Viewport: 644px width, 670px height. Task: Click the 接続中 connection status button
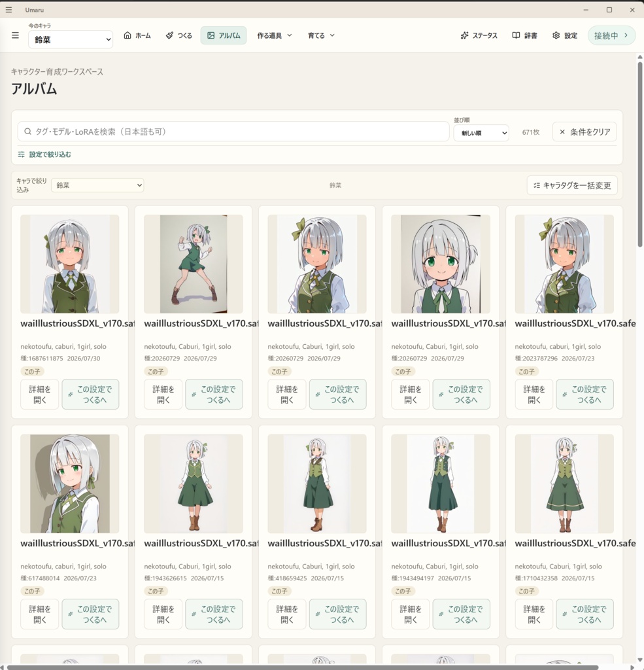(611, 35)
